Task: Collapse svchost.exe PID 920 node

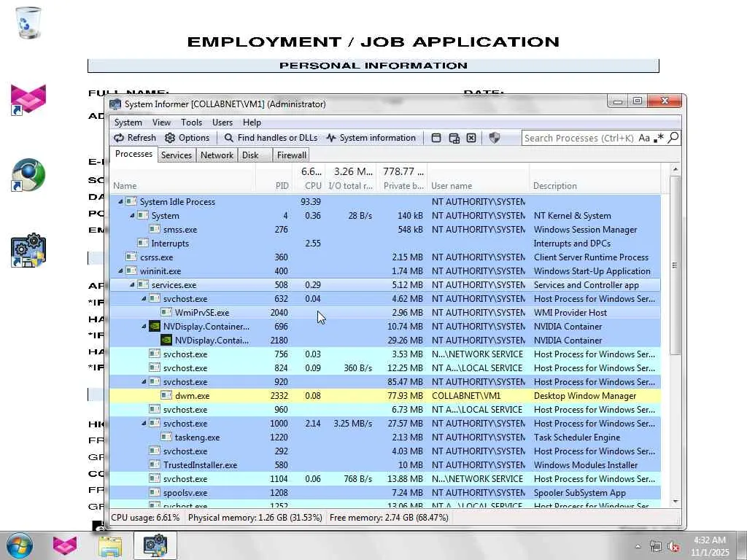Action: pos(144,381)
